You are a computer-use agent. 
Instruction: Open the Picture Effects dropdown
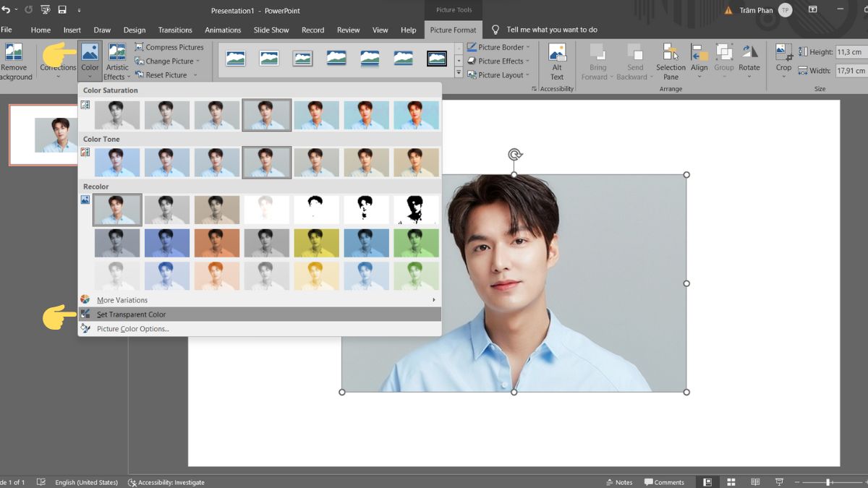(x=500, y=61)
